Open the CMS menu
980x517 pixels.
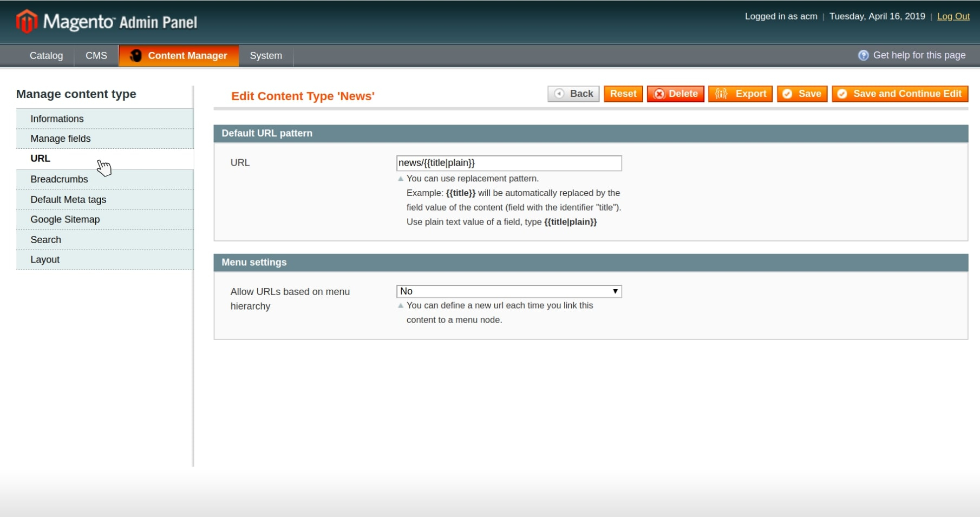coord(96,56)
